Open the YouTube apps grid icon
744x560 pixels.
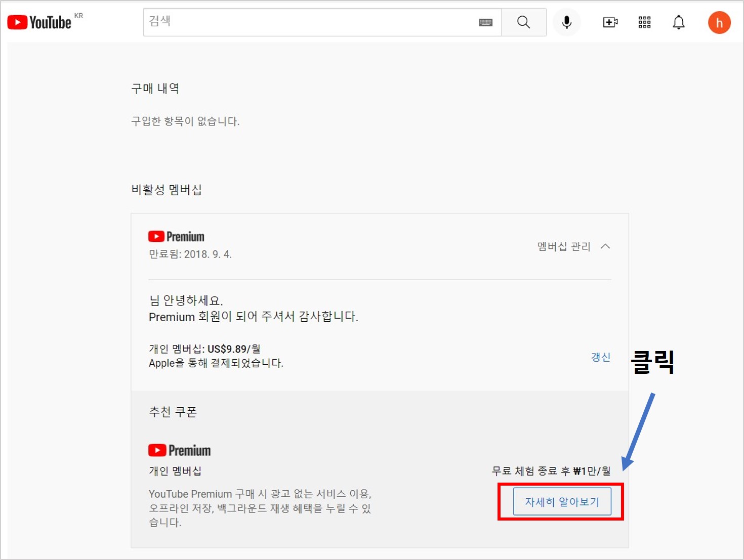[644, 22]
